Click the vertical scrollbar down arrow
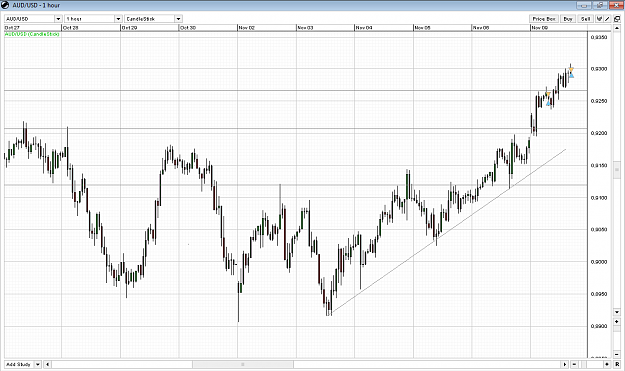Screen dimensions: 625x371 click(617, 312)
